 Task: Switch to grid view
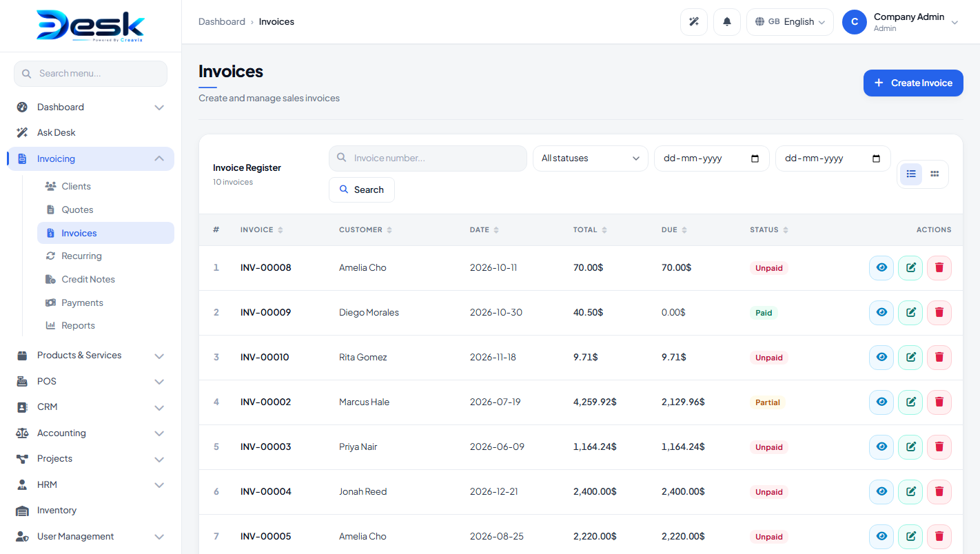[935, 174]
